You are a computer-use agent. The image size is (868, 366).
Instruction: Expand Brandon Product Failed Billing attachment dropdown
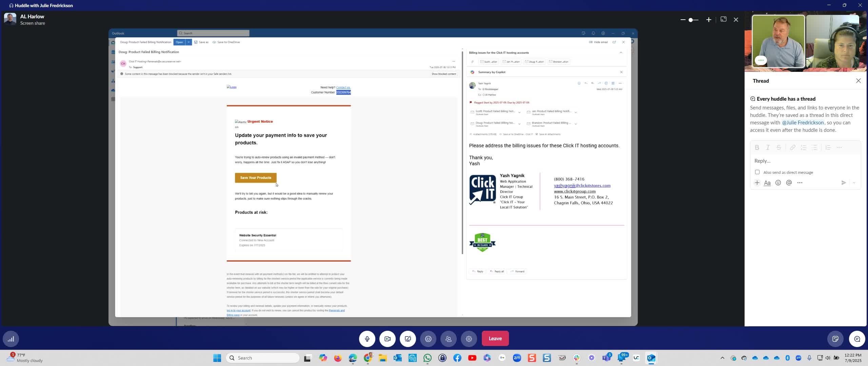coord(576,124)
